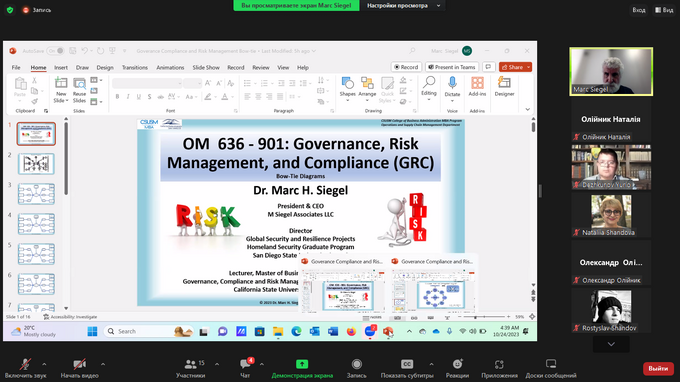
Task: Click the Present in Teams button
Action: [451, 67]
